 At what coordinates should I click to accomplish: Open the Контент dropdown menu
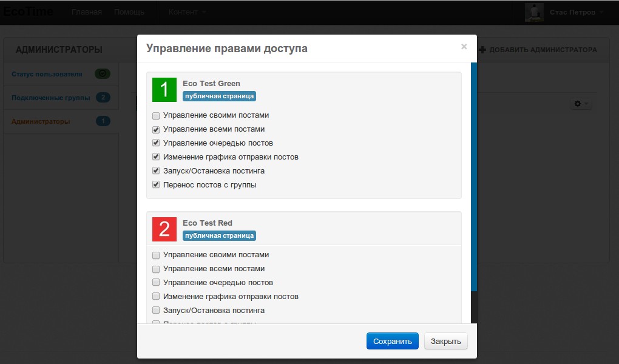pos(187,12)
